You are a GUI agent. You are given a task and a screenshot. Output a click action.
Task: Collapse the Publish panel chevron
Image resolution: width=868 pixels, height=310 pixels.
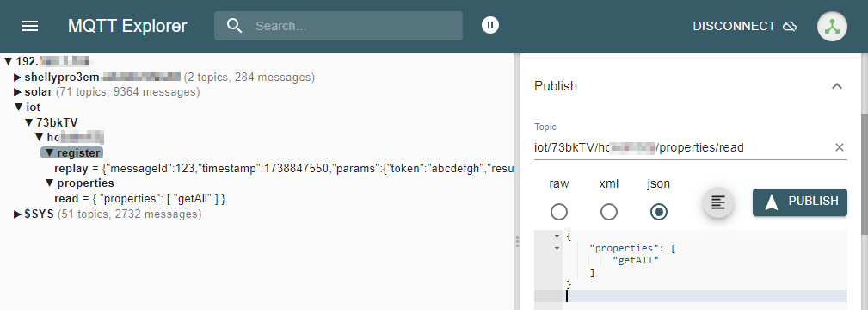(x=837, y=86)
